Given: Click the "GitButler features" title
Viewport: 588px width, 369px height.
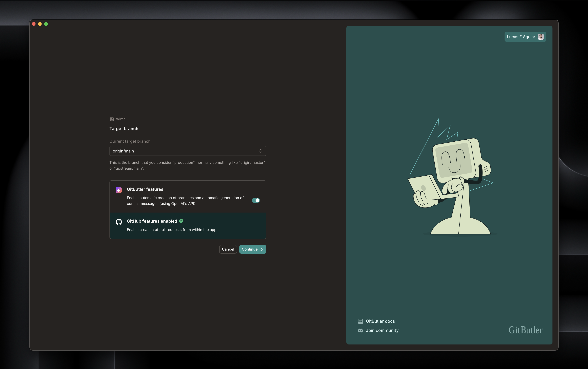Looking at the screenshot, I should (x=145, y=189).
